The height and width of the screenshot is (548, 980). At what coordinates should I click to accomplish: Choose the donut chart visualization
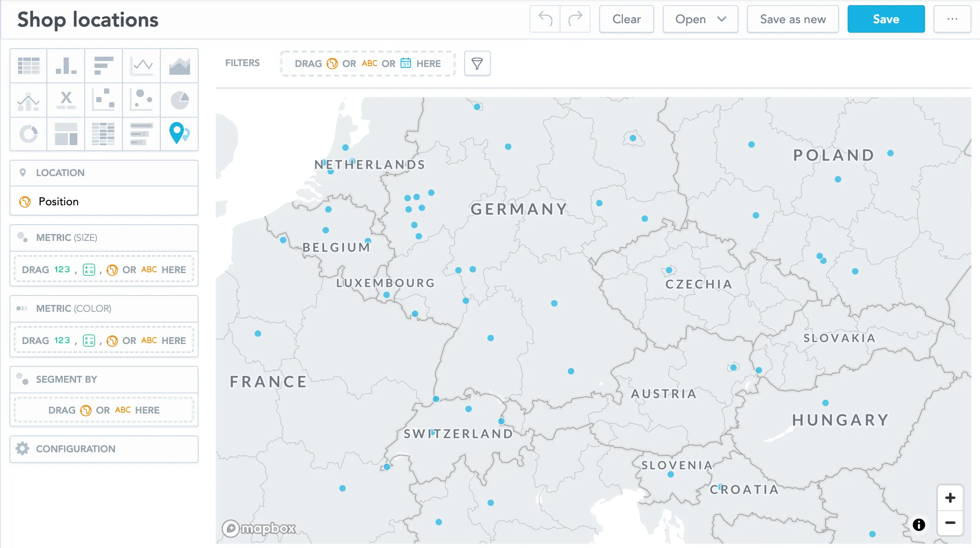click(x=28, y=134)
